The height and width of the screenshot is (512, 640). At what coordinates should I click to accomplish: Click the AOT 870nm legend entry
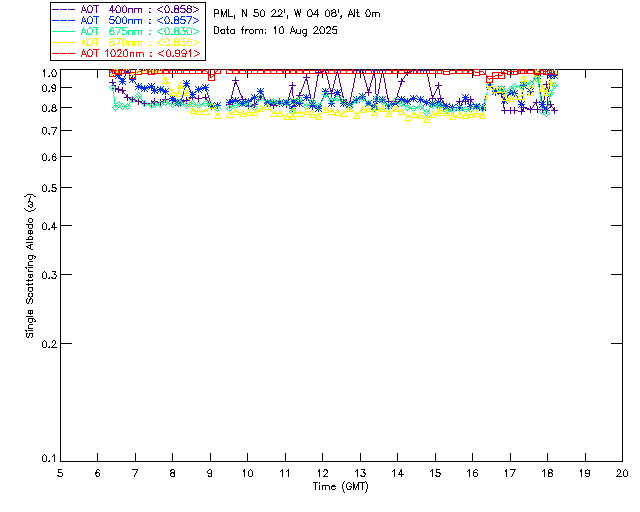[x=126, y=42]
